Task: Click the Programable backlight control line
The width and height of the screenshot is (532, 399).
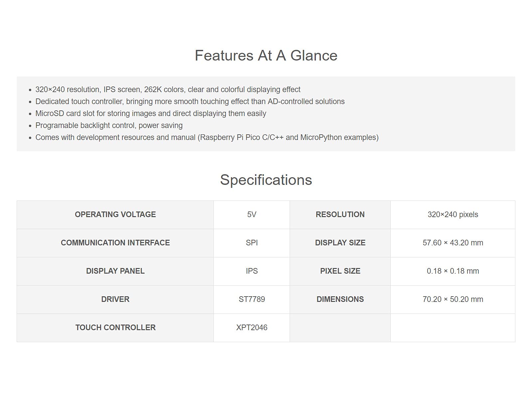Action: 109,125
